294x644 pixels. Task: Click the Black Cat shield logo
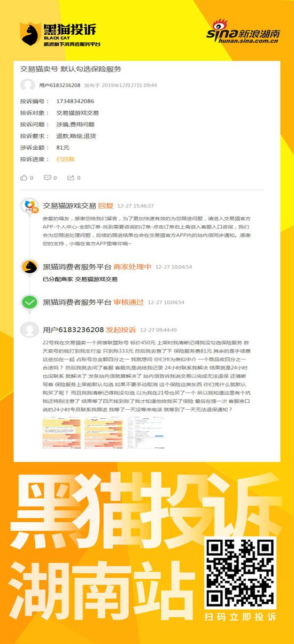click(x=31, y=34)
